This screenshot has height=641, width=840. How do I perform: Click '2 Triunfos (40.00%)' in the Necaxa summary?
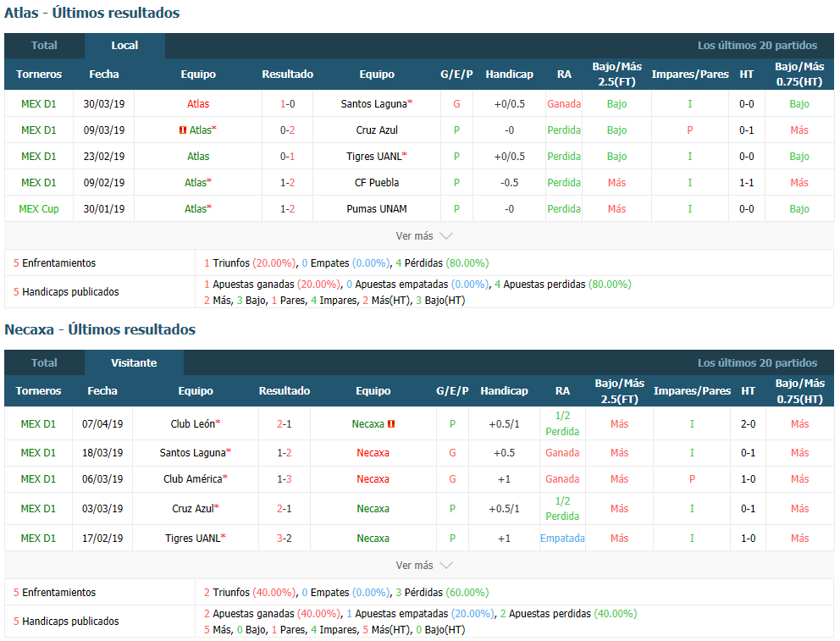click(x=250, y=592)
